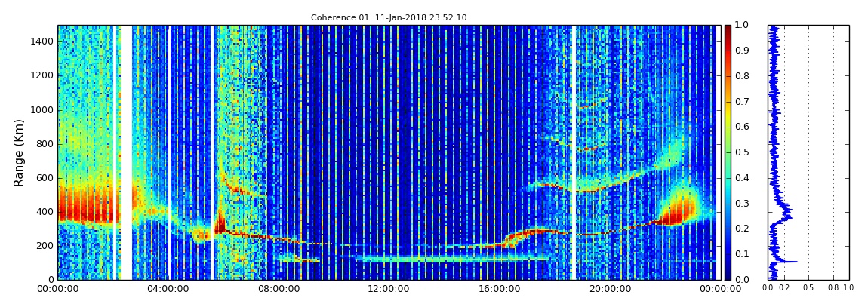Screen dimensions: 868x307
Task: Click the 0.9 label on the colorbar
Action: 741,51
